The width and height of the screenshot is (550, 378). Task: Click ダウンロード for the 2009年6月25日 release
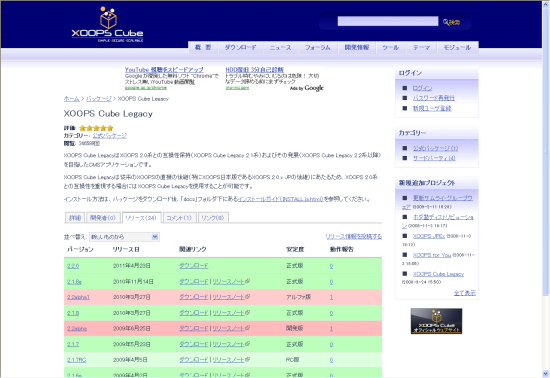coord(194,329)
